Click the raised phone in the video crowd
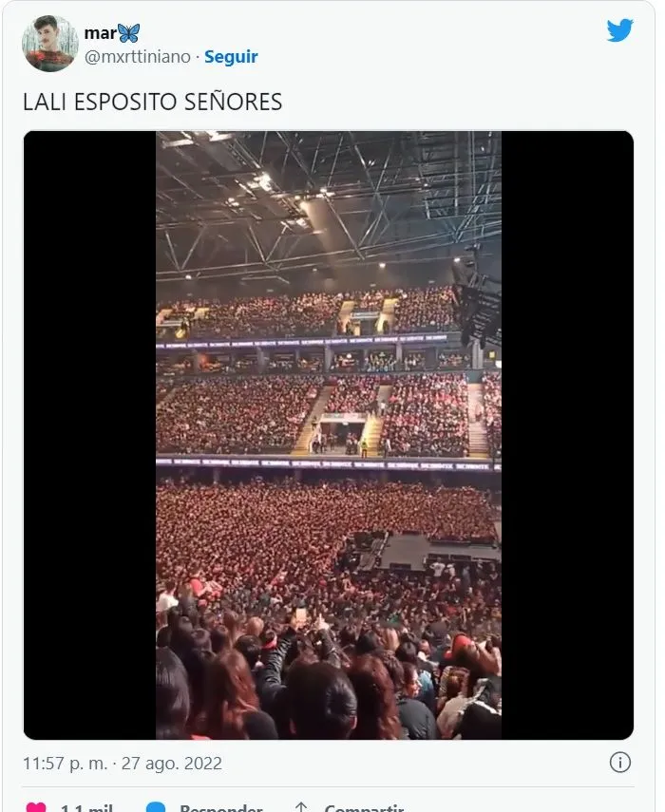 (301, 617)
